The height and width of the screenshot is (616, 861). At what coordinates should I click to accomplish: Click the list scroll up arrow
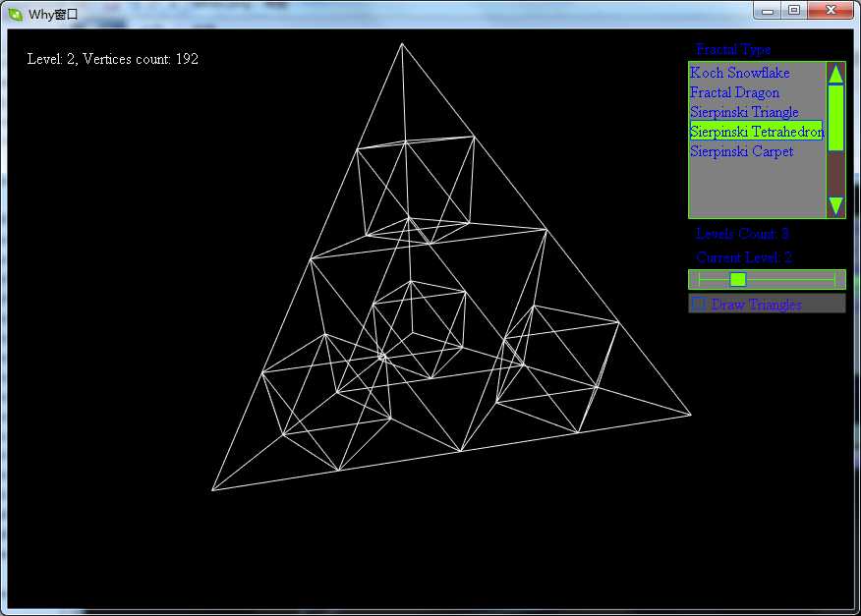tap(835, 74)
